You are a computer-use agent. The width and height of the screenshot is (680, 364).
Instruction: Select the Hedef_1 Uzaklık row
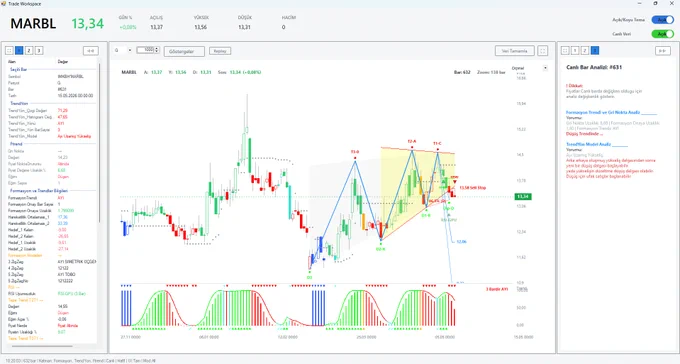tap(51, 243)
